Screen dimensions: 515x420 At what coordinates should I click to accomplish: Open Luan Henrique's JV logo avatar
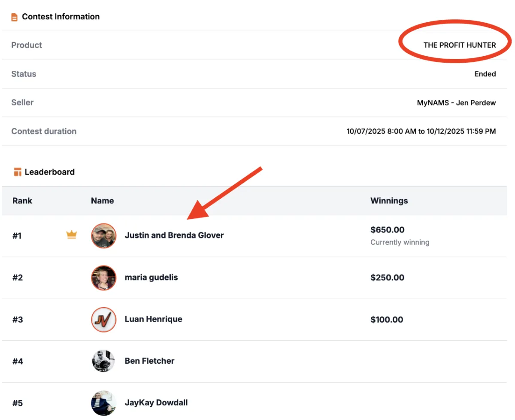pyautogui.click(x=104, y=320)
